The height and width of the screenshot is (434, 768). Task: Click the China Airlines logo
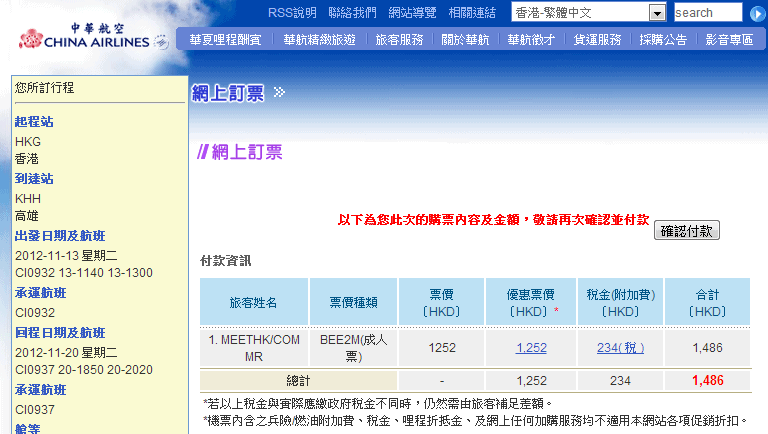[x=92, y=35]
